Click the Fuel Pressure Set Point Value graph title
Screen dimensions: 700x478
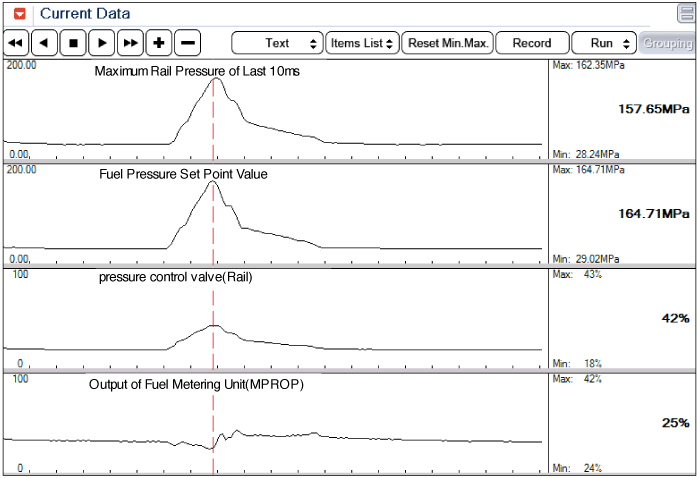[183, 174]
